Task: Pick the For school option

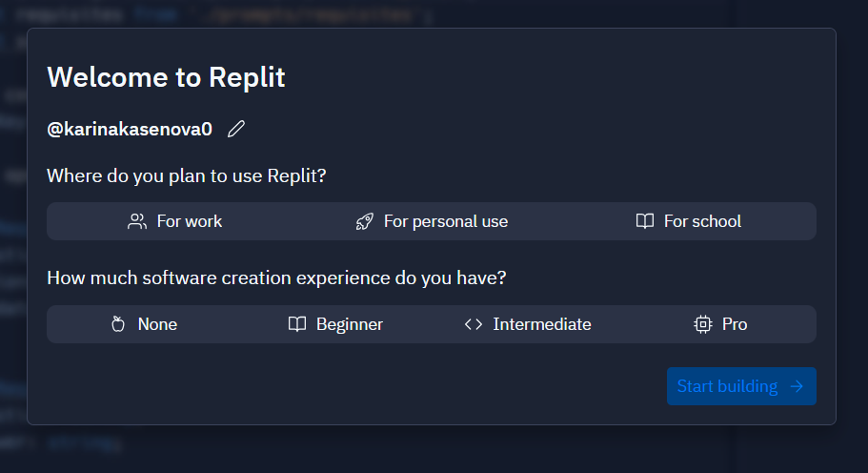Action: 688,221
